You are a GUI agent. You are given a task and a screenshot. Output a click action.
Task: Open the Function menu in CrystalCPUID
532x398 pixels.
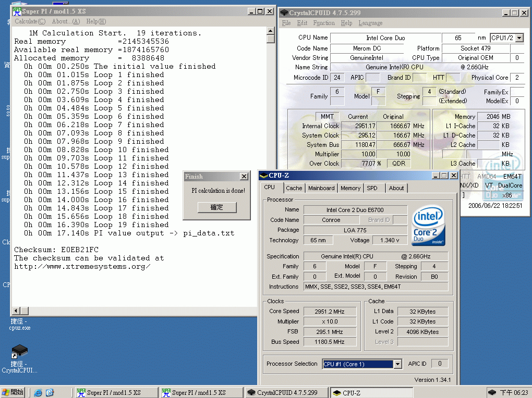click(324, 23)
